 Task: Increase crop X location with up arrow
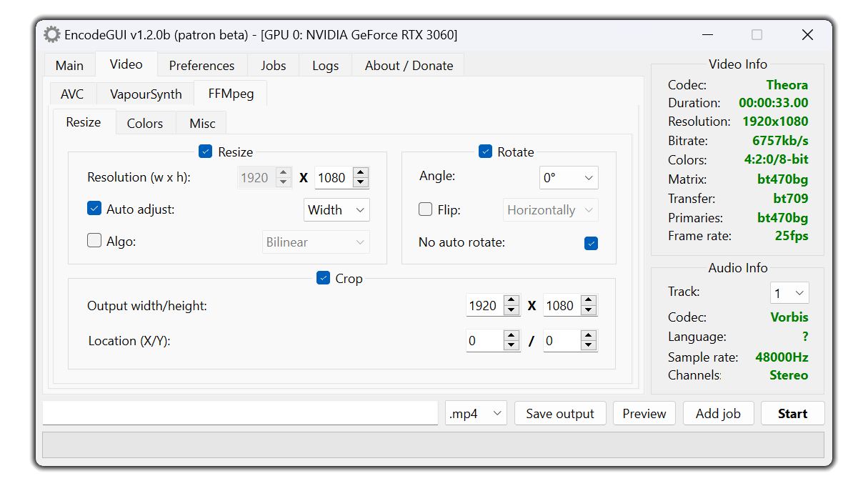512,336
